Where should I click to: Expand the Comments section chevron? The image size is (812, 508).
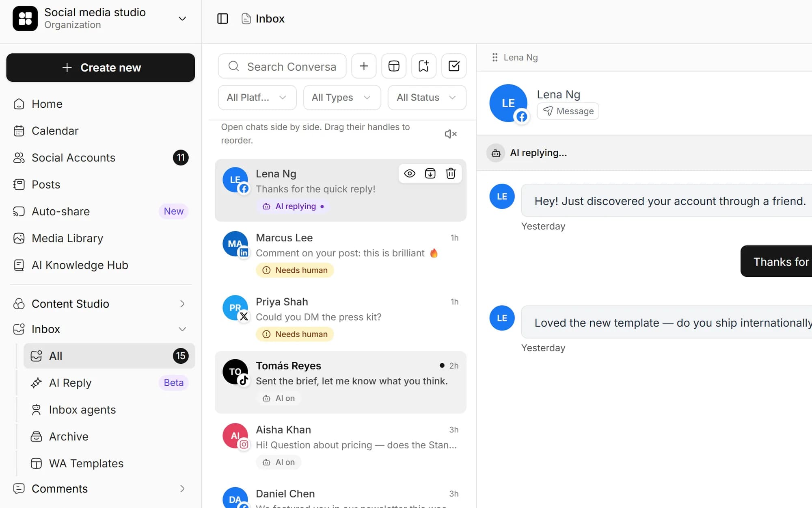182,488
